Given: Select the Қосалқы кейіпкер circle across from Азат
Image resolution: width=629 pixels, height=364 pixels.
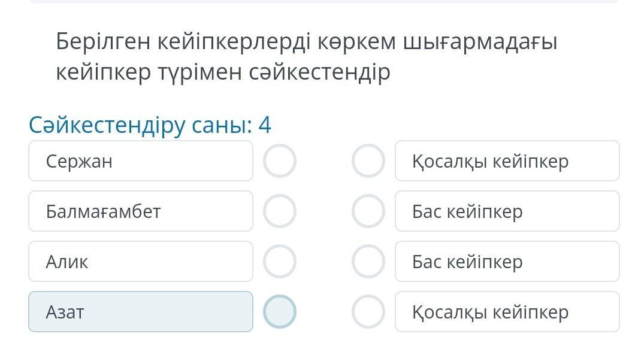Looking at the screenshot, I should [x=368, y=312].
